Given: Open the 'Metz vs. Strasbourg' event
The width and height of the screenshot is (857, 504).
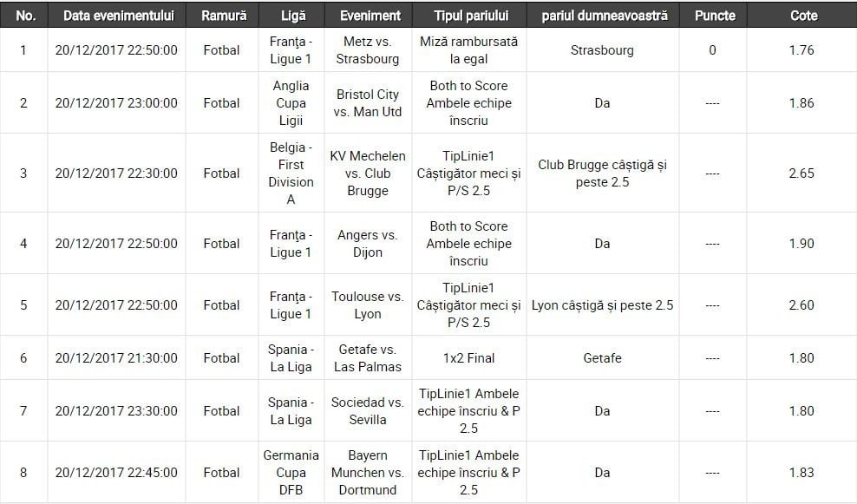Looking at the screenshot, I should (x=369, y=50).
